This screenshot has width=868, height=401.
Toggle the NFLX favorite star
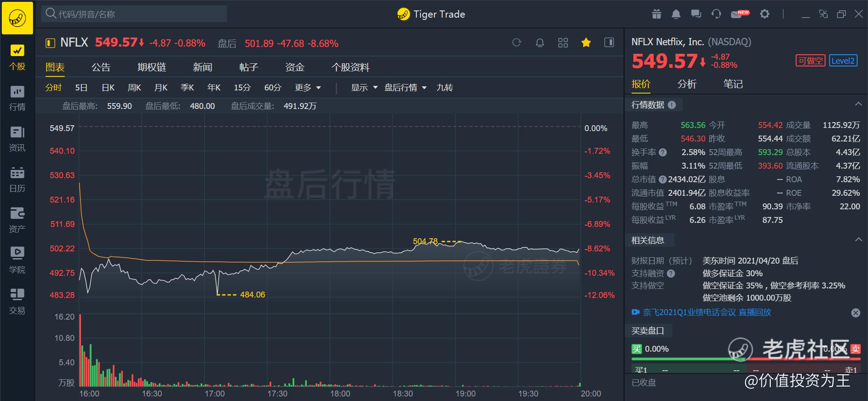tap(586, 42)
